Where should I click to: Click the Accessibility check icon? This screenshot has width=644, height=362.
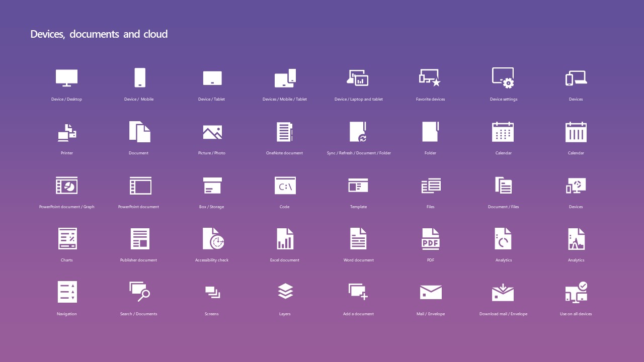click(213, 239)
